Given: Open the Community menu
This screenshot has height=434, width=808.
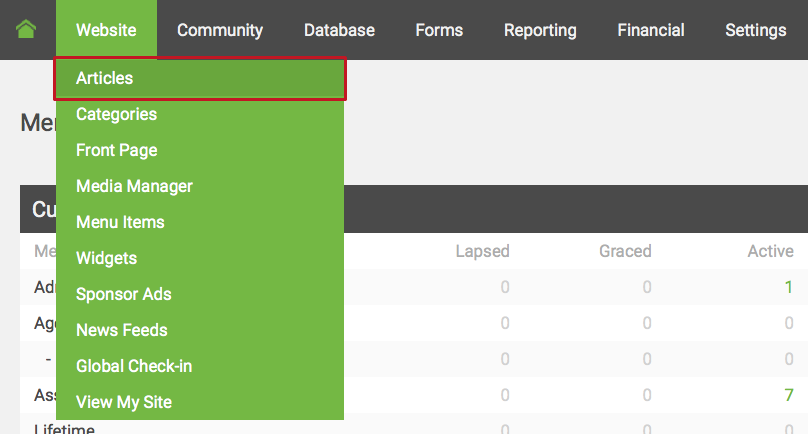Looking at the screenshot, I should [x=220, y=30].
